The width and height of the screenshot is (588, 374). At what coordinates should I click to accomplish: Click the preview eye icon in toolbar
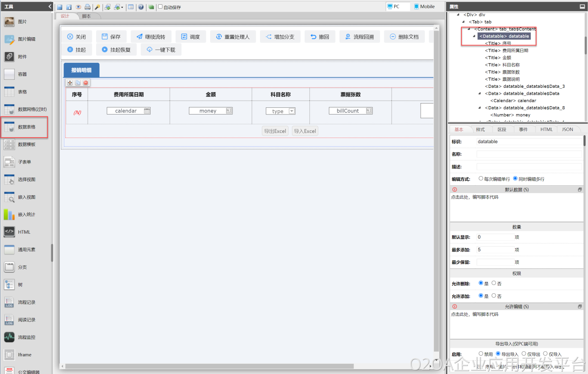[x=78, y=7]
